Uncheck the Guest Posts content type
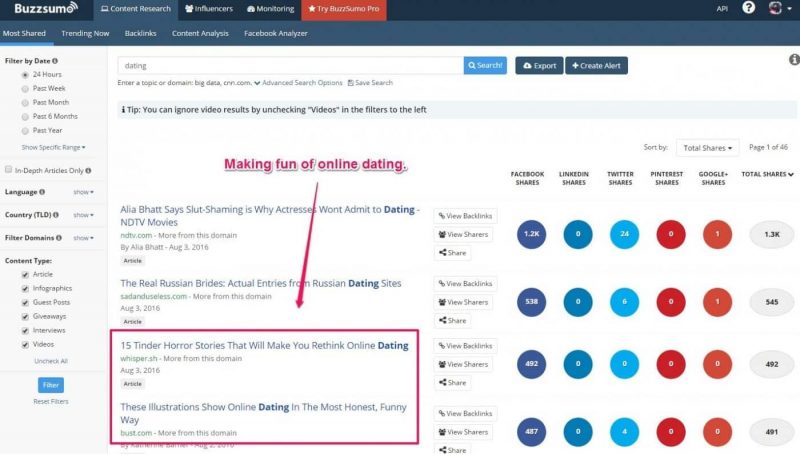 point(25,302)
